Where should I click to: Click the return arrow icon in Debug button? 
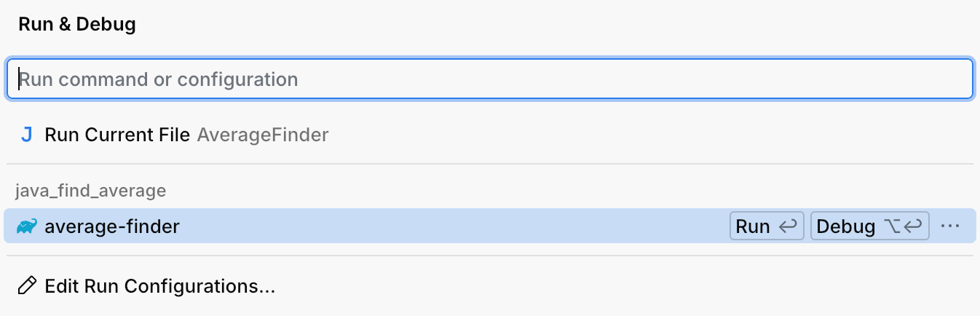click(x=914, y=226)
